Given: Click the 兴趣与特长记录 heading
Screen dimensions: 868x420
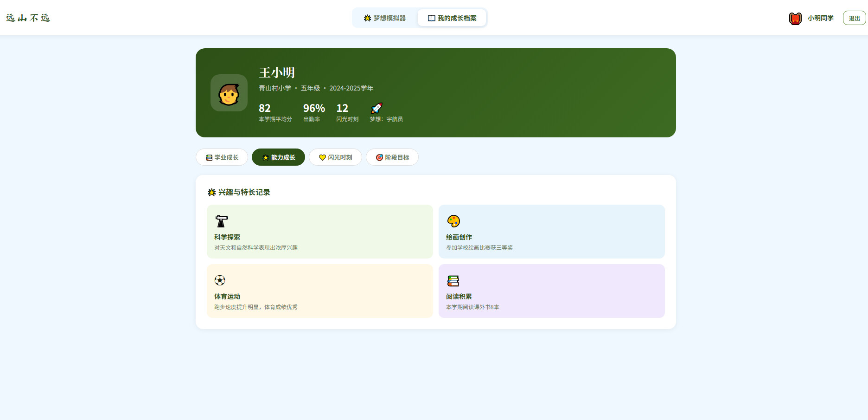Looking at the screenshot, I should pyautogui.click(x=244, y=192).
